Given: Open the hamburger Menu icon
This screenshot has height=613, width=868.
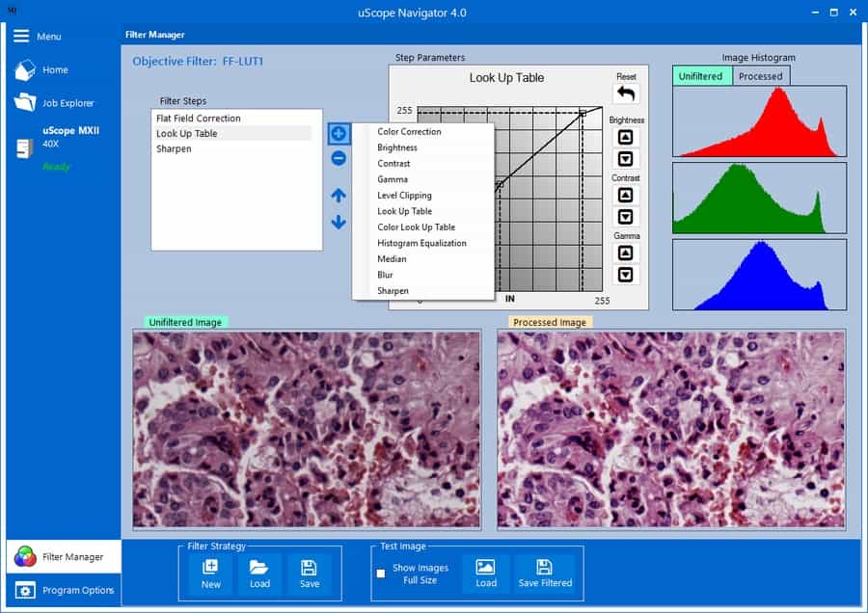Looking at the screenshot, I should click(21, 36).
